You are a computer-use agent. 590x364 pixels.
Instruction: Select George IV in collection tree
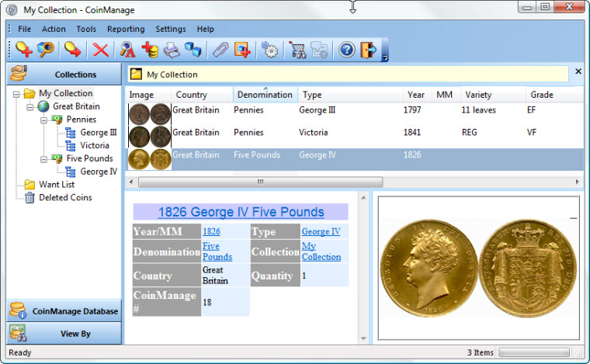tap(99, 172)
